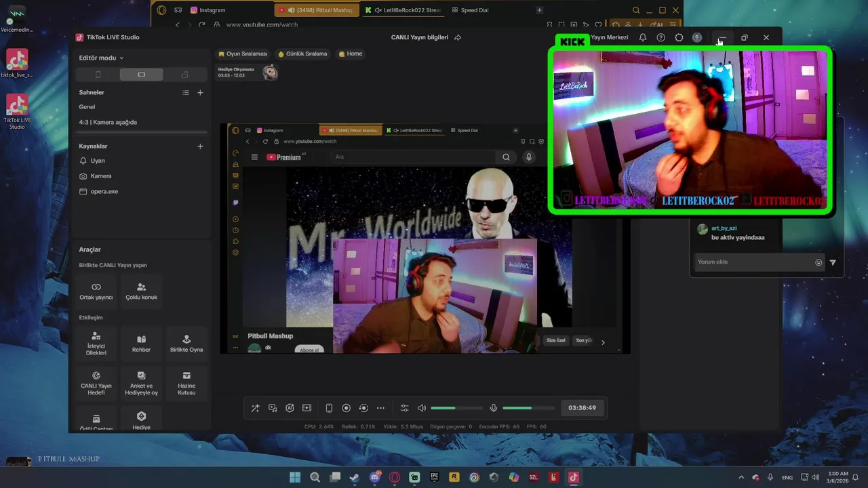The image size is (868, 488).
Task: Add a new scene in Sahneler
Action: [x=200, y=93]
